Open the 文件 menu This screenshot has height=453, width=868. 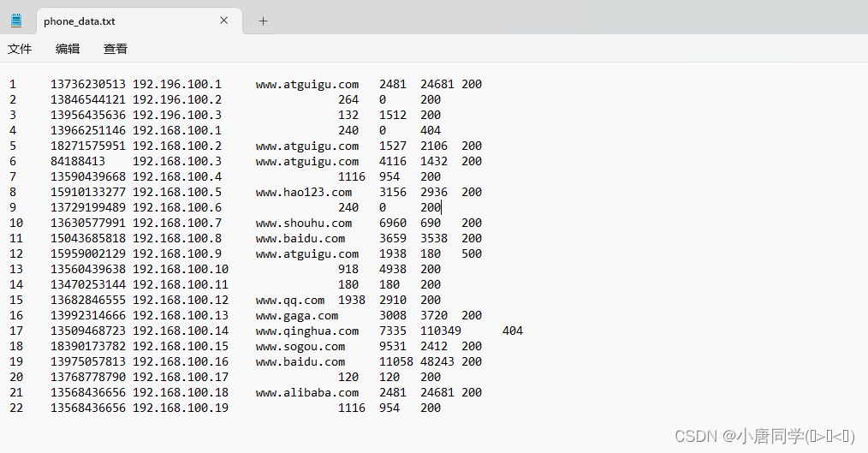coord(20,49)
